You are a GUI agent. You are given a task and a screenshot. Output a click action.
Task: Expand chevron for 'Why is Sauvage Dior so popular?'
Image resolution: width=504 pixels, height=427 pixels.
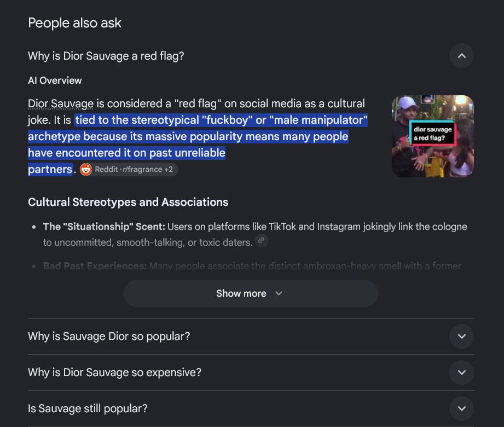click(461, 336)
